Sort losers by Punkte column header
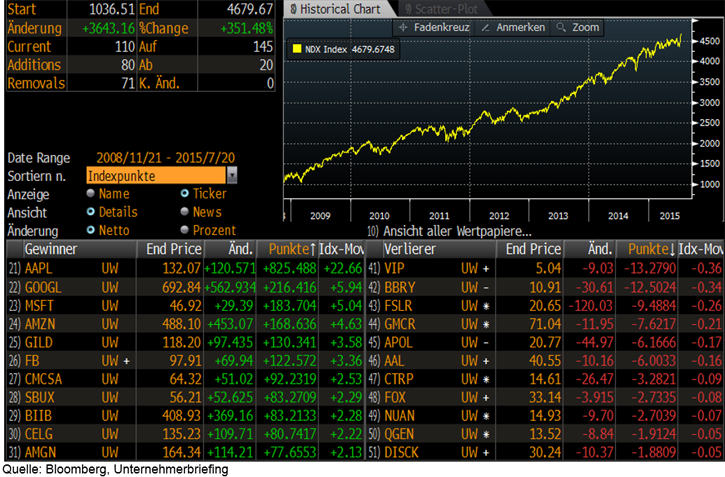 pos(646,249)
